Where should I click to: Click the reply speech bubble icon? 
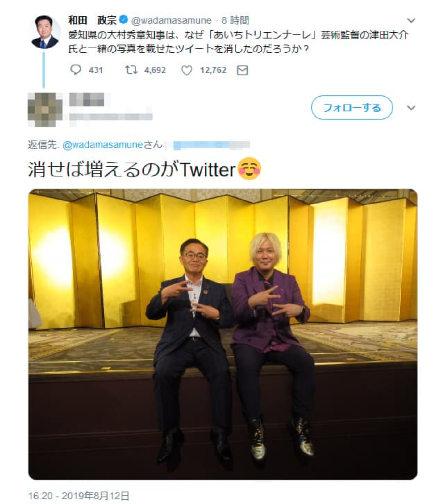pos(76,70)
